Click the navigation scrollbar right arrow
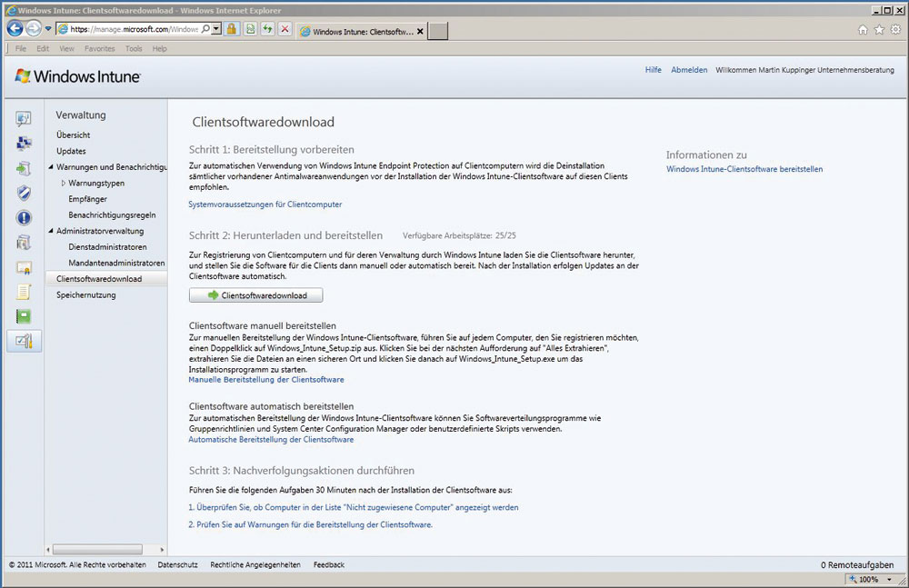The image size is (909, 588). 162,550
